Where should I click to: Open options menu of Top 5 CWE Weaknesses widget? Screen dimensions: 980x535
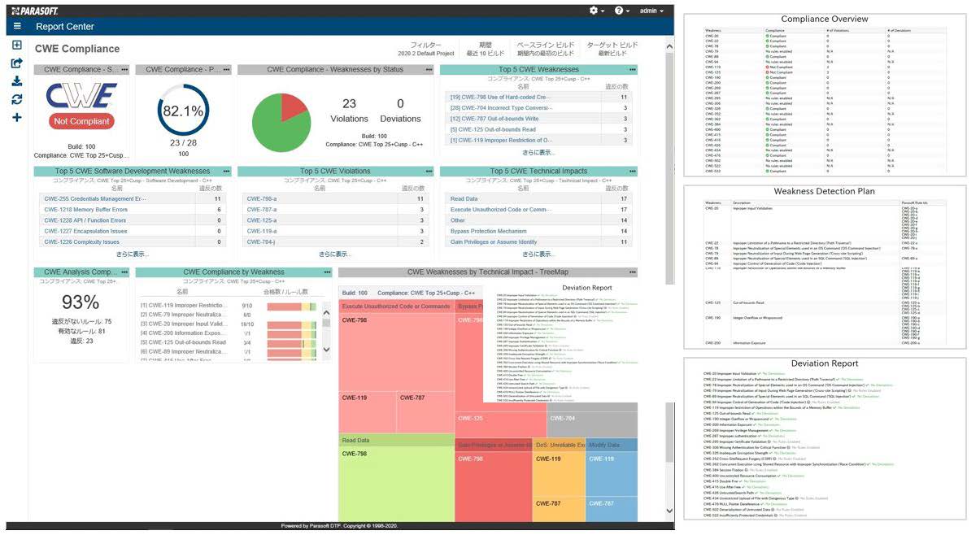point(632,70)
